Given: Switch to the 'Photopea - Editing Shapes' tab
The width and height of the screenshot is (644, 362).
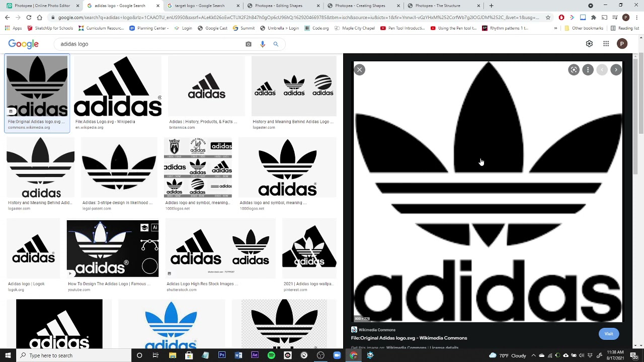Looking at the screenshot, I should tap(283, 6).
